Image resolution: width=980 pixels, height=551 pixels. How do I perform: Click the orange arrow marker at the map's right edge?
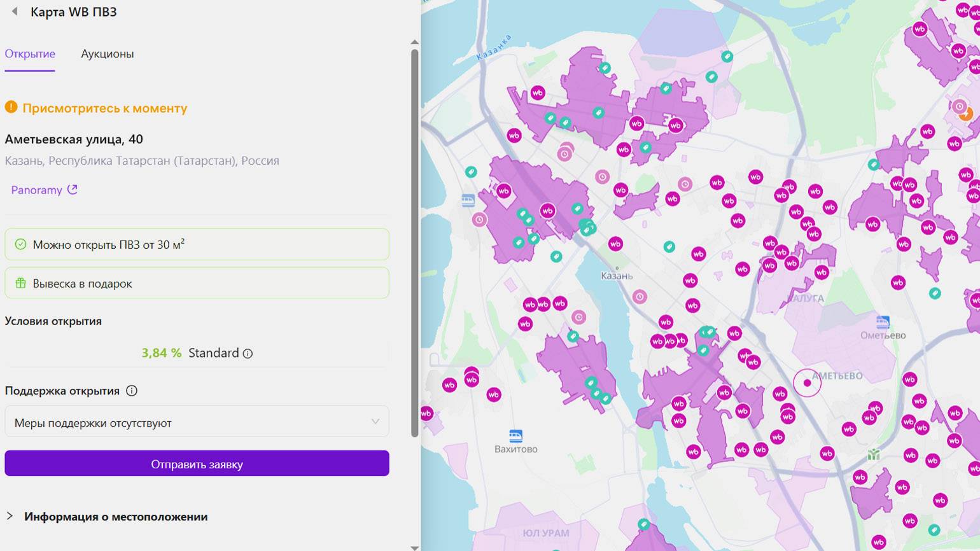pyautogui.click(x=966, y=115)
